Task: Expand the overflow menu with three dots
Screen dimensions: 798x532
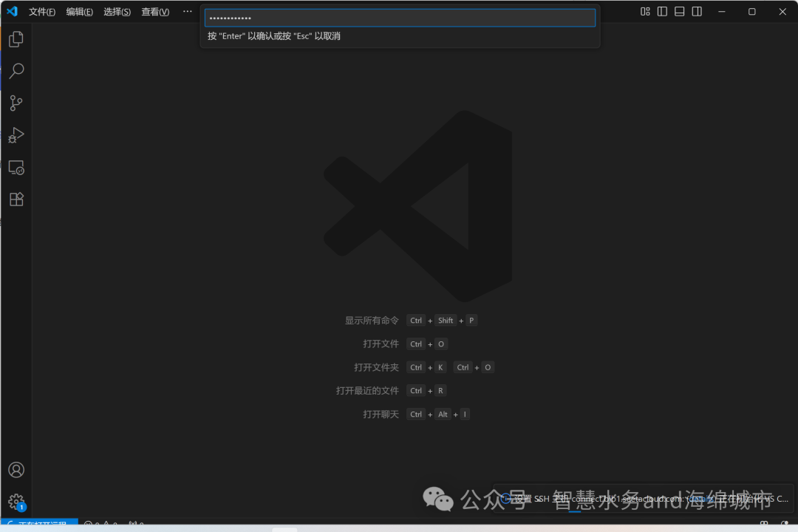Action: pos(187,11)
